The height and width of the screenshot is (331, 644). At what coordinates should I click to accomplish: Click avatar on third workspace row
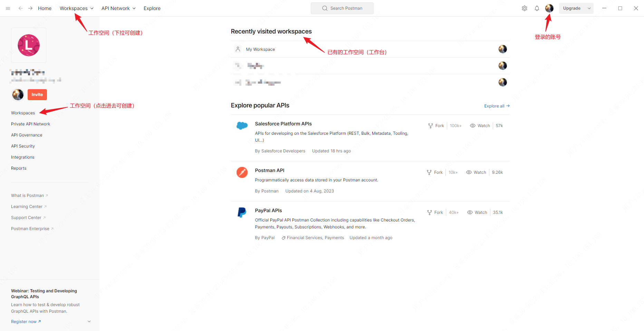[503, 82]
